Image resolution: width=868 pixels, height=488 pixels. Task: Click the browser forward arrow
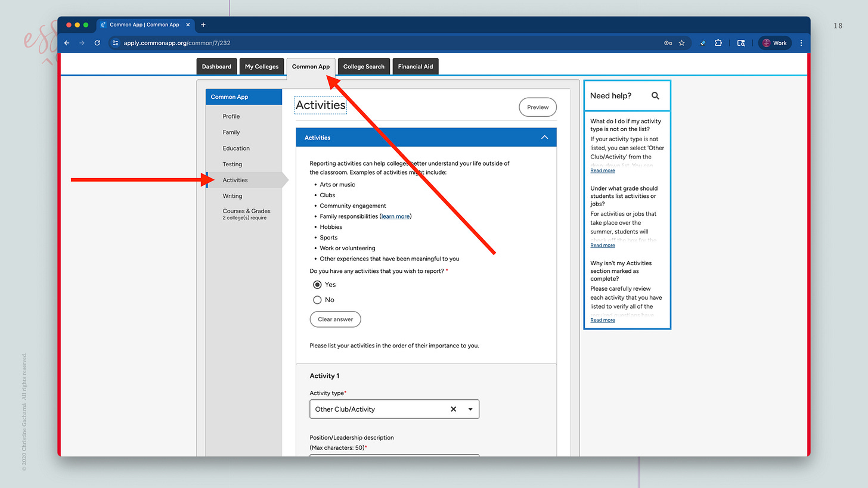coord(82,43)
